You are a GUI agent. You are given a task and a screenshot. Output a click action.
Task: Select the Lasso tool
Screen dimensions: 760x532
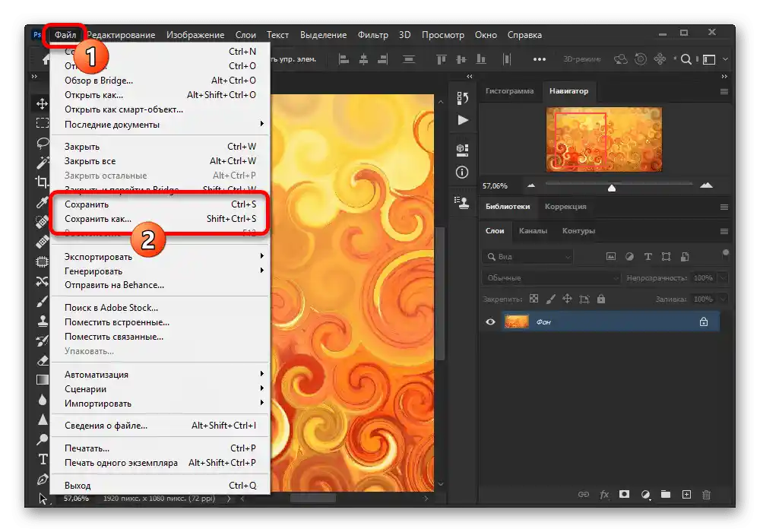[x=42, y=143]
